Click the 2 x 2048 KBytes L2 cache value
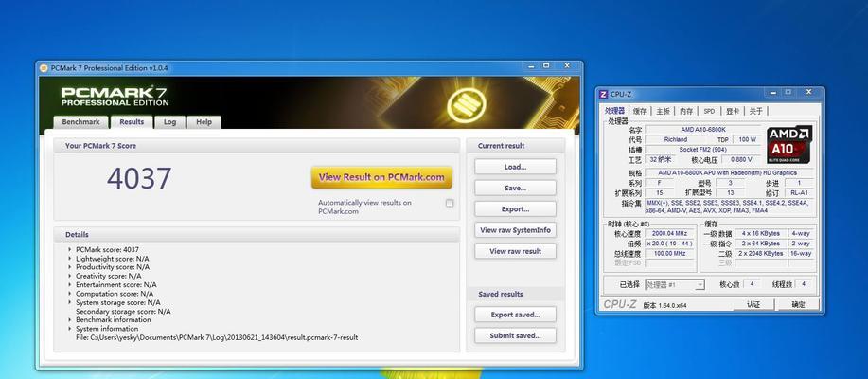This screenshot has height=379, width=868. (761, 253)
